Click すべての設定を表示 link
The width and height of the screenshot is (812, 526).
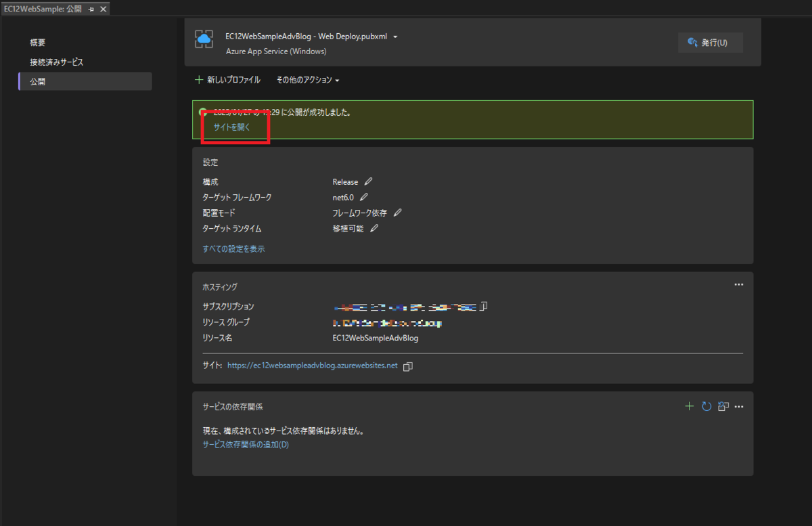point(233,248)
